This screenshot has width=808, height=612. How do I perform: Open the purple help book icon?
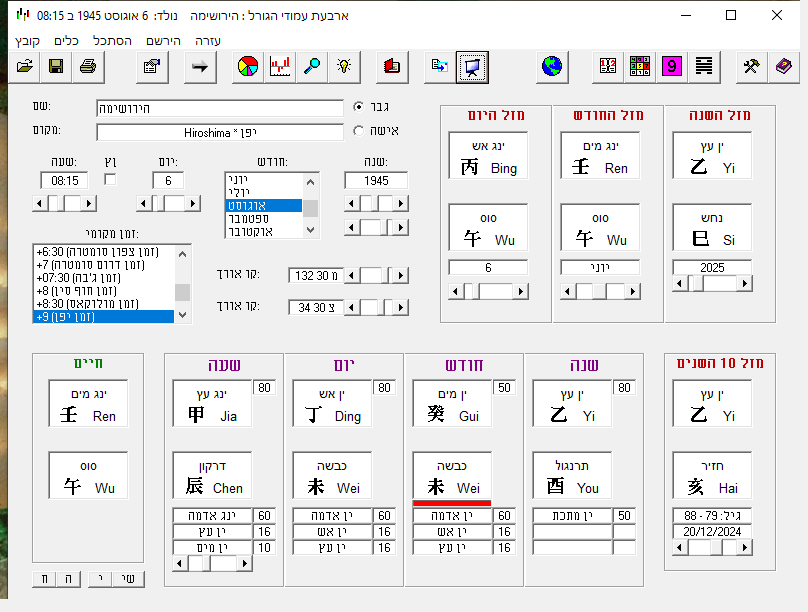tap(784, 66)
